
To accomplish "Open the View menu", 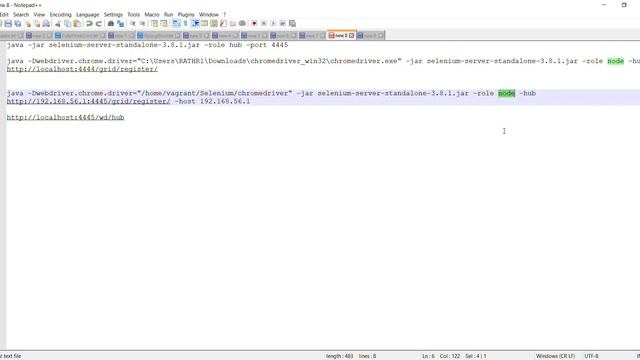I will pyautogui.click(x=39, y=15).
